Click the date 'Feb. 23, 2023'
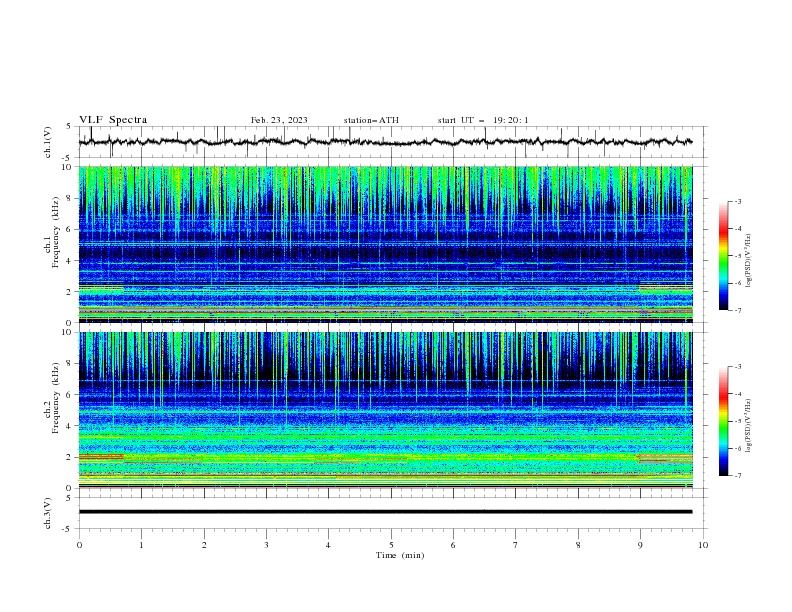792x612 pixels. click(279, 120)
